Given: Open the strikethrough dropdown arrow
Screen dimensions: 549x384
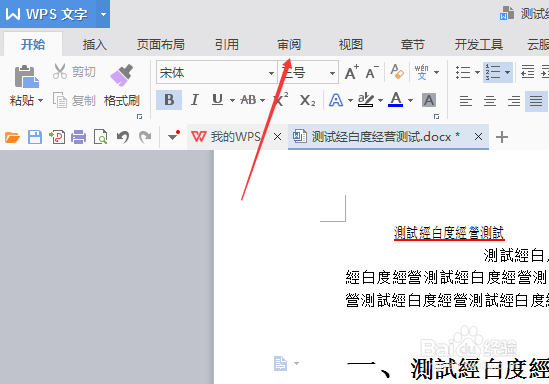Looking at the screenshot, I should [x=262, y=101].
